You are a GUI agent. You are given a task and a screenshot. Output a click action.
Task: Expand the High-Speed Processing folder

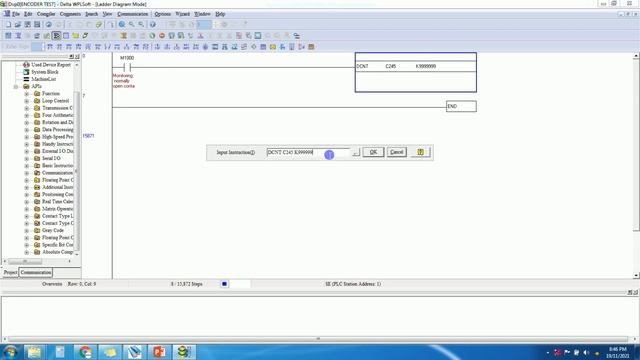(x=27, y=137)
